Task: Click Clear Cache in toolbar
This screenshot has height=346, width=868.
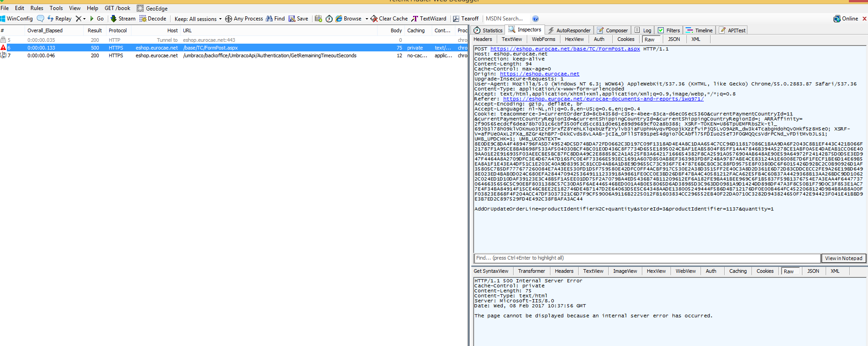Action: [x=389, y=19]
